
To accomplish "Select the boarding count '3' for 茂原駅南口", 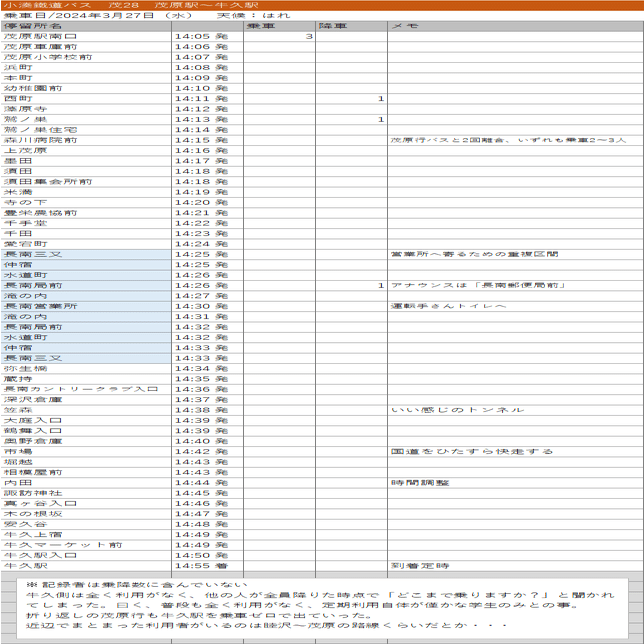I will (309, 37).
